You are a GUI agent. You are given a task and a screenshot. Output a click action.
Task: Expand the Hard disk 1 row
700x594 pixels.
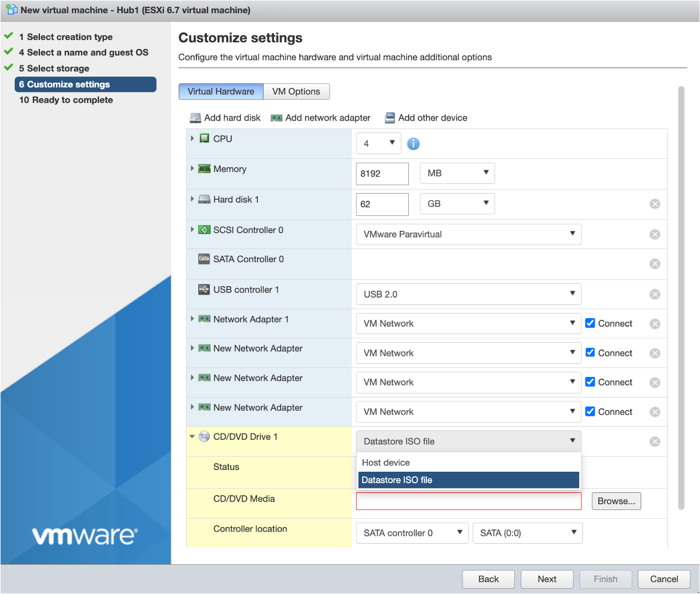coord(192,199)
